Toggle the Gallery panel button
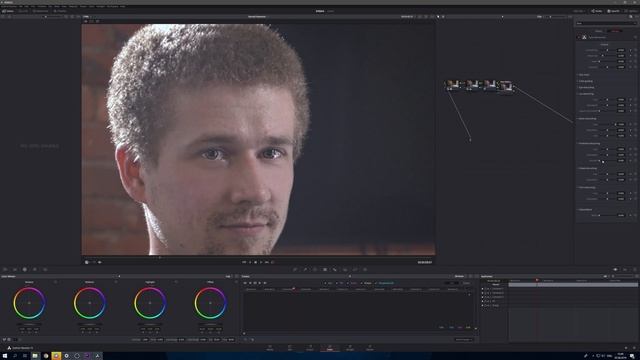640x360 pixels. pos(8,11)
